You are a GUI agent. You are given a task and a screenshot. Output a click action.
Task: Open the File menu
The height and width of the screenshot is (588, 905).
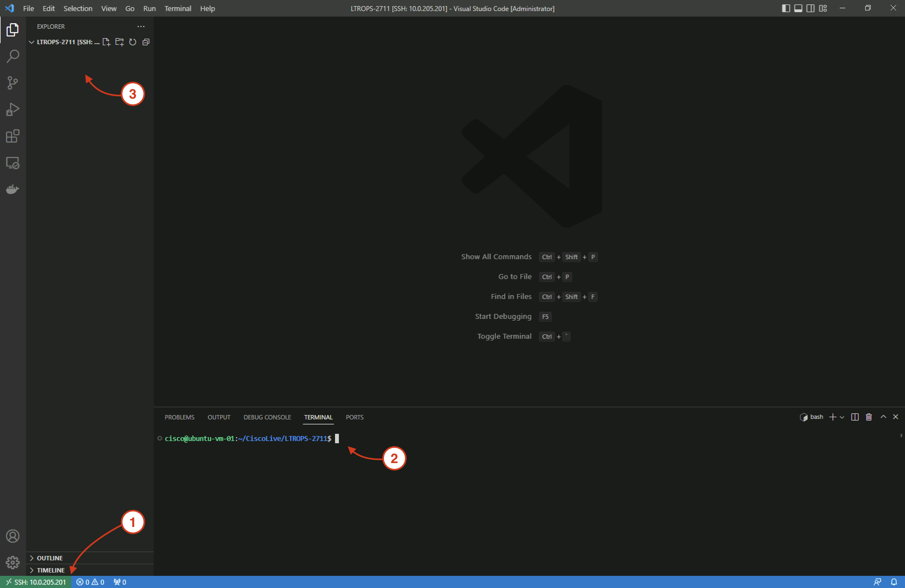28,8
